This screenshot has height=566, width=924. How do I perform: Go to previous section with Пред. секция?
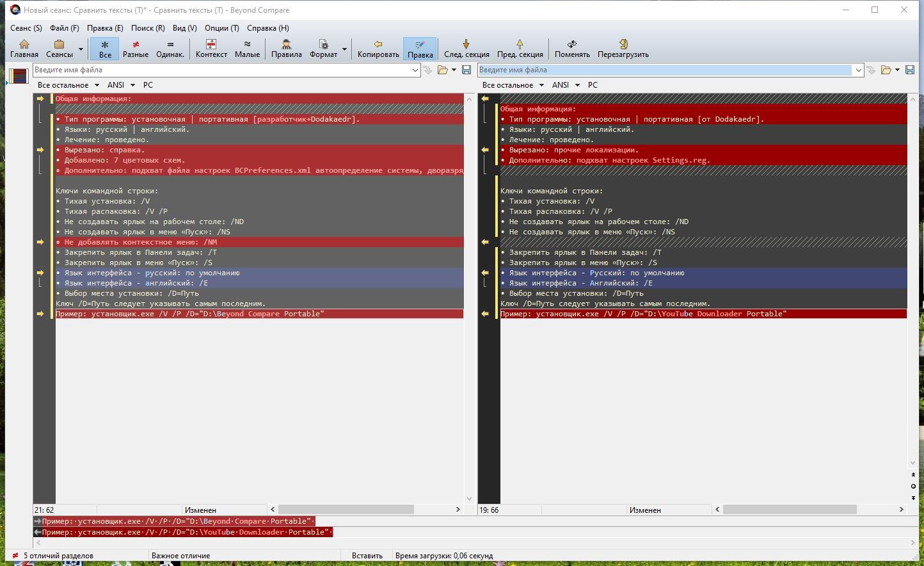(x=520, y=48)
